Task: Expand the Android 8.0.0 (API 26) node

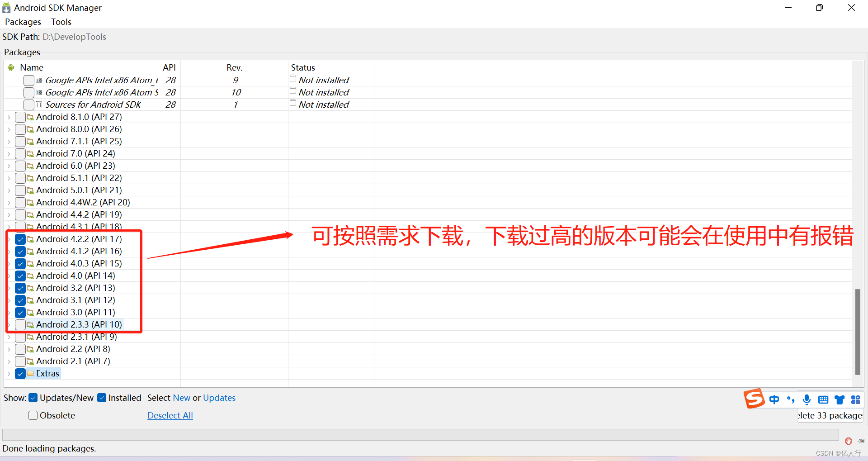Action: click(x=9, y=129)
